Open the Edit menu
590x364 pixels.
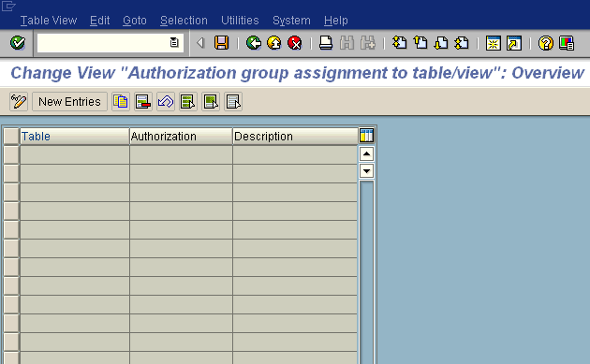pyautogui.click(x=99, y=21)
